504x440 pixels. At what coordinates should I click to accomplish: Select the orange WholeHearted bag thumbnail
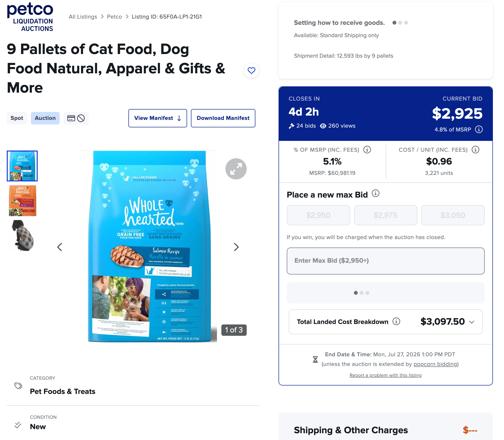22,201
